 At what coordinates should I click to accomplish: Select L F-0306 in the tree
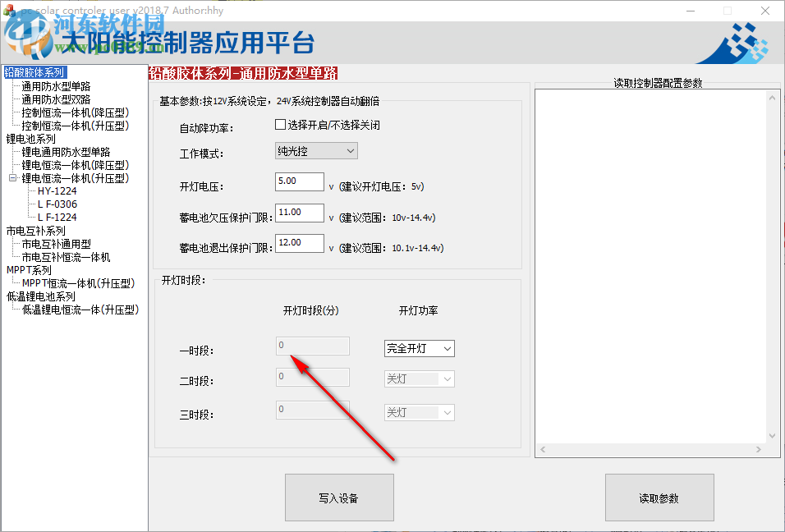coord(57,204)
